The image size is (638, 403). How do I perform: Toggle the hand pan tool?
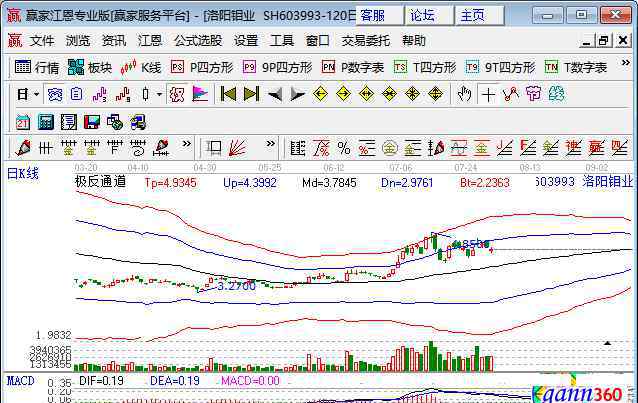464,94
